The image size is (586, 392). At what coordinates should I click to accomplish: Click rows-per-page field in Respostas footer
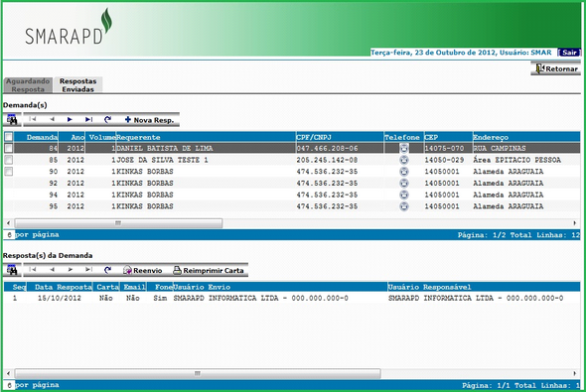tap(9, 385)
